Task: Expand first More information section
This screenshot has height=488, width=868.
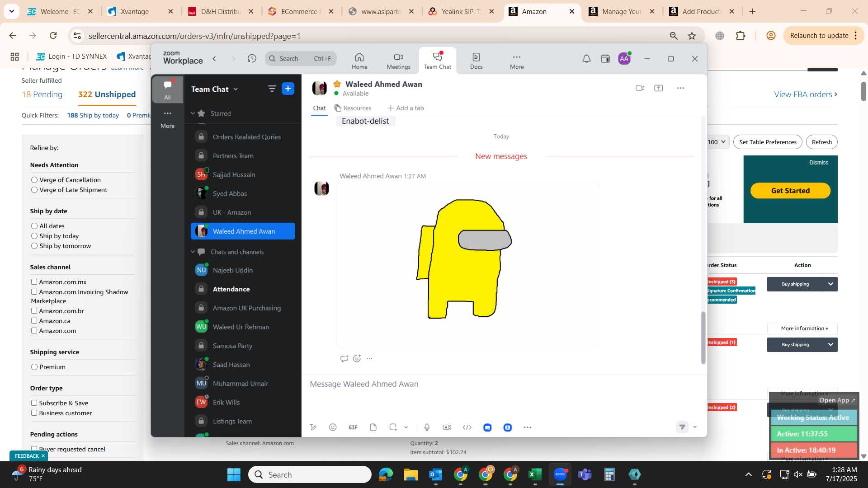Action: click(x=802, y=328)
